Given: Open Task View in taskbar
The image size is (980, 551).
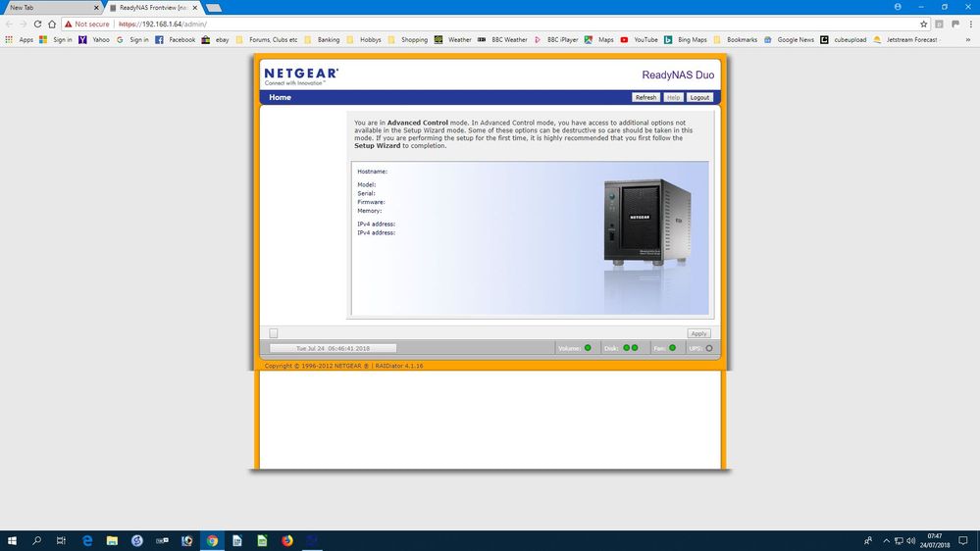Looking at the screenshot, I should tap(61, 540).
